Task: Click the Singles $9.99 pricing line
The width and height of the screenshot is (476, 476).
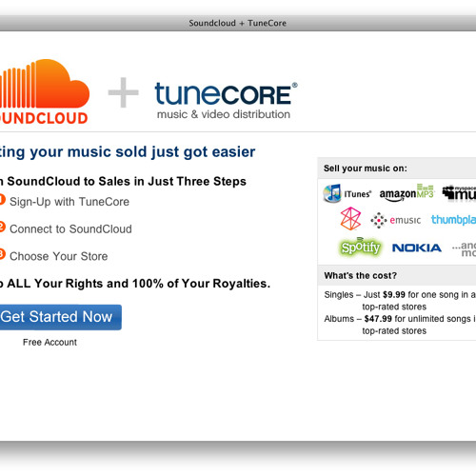Action: pos(400,301)
